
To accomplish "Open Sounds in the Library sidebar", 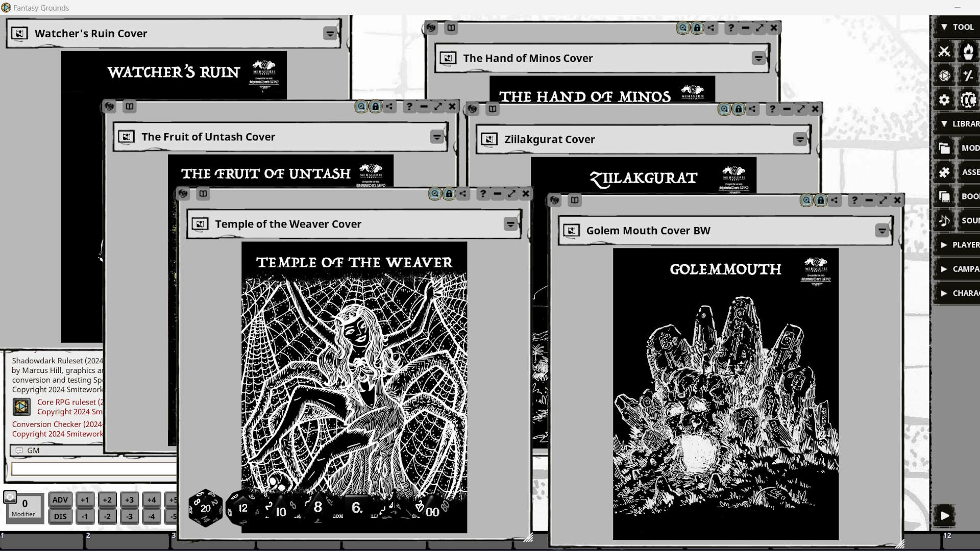I will pyautogui.click(x=944, y=220).
